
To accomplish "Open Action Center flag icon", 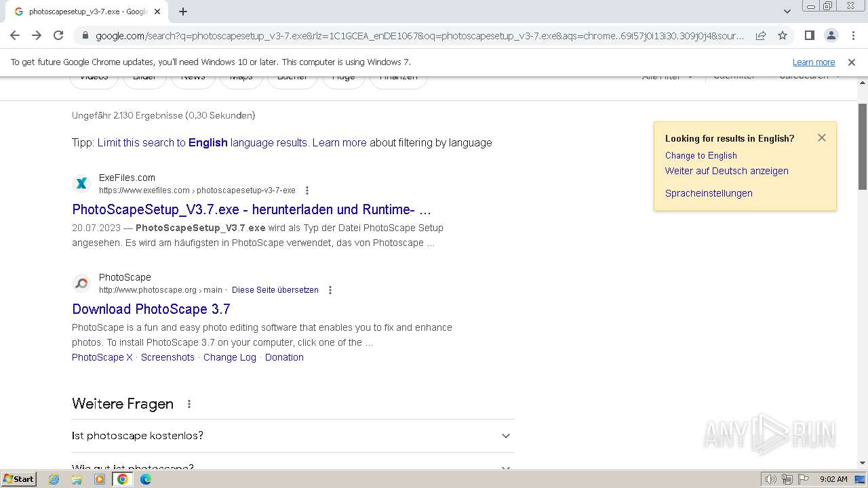I will click(x=804, y=479).
